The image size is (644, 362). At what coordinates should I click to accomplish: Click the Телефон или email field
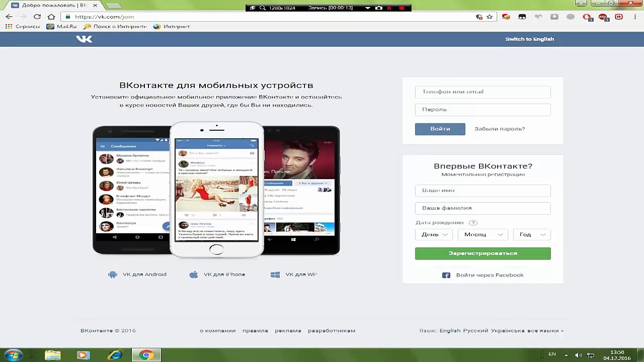[x=483, y=92]
